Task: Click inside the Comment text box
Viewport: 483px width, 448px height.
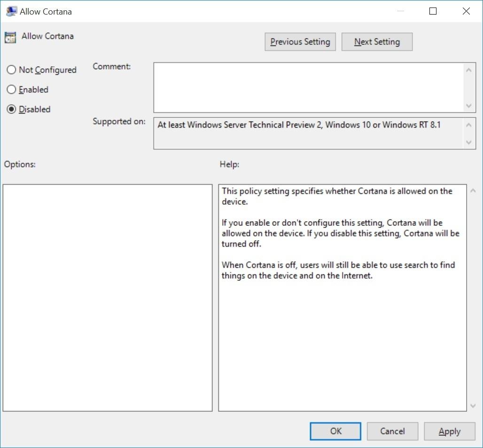Action: click(x=309, y=88)
